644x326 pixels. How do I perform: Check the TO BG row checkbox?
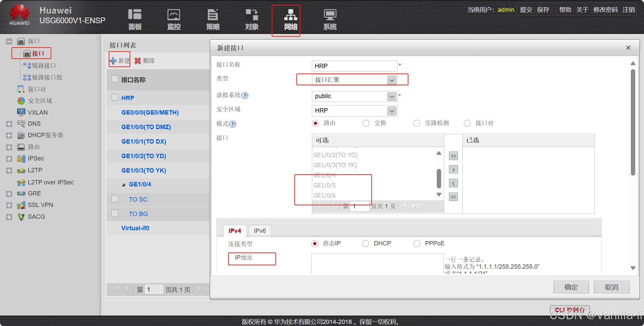tap(115, 213)
